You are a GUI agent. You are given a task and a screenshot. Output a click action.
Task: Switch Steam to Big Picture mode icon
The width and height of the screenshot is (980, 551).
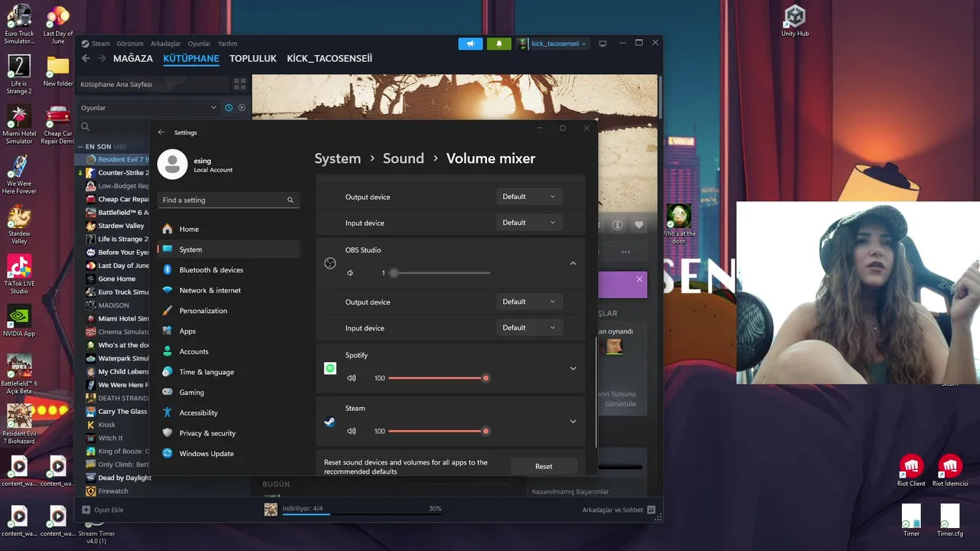tap(603, 44)
